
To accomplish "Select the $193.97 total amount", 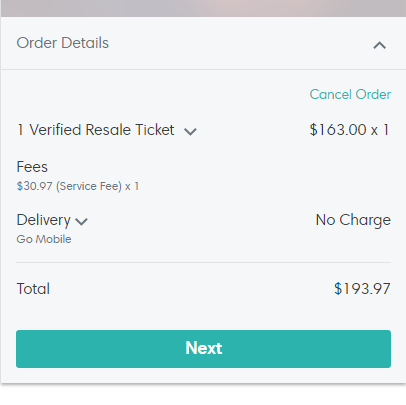I will [362, 289].
